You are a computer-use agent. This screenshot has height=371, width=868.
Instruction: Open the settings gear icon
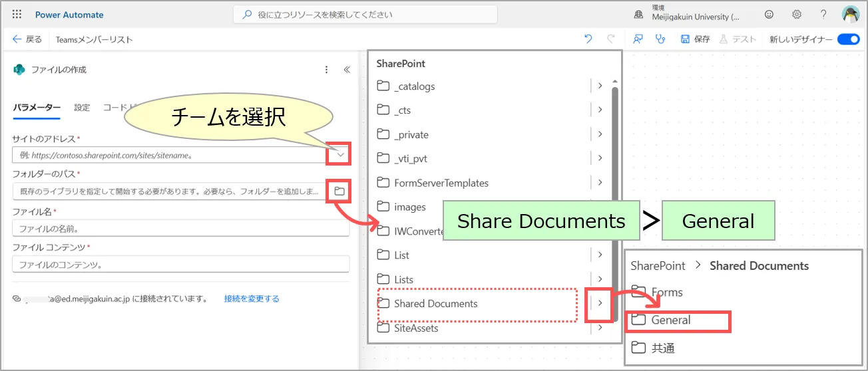(x=797, y=15)
